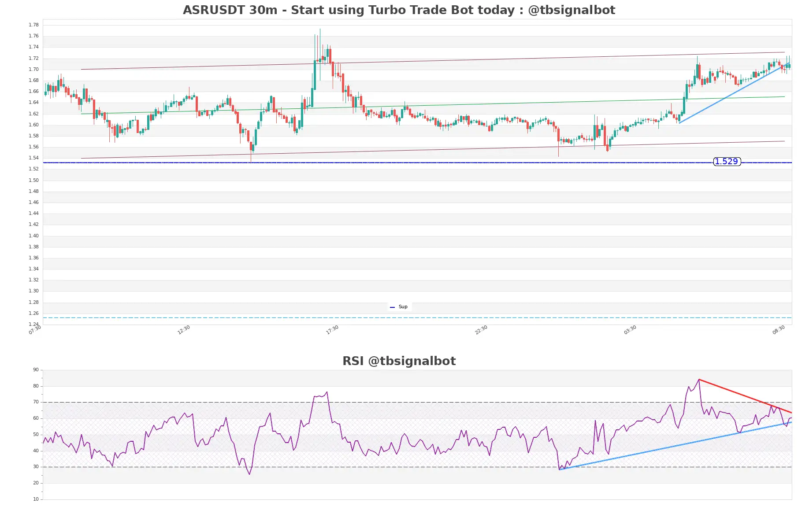Click the blue ascending RSI trendline
798x532 pixels.
676,446
